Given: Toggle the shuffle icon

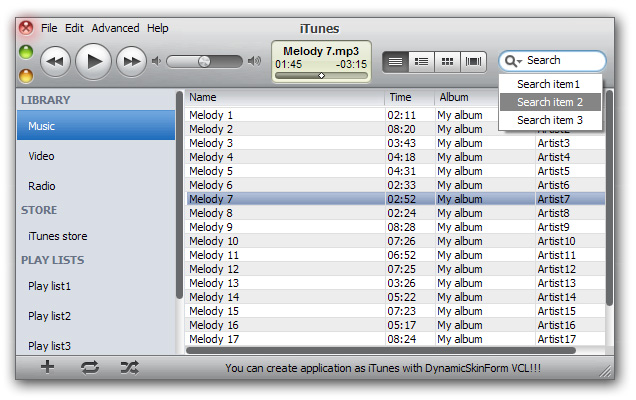Looking at the screenshot, I should [130, 368].
